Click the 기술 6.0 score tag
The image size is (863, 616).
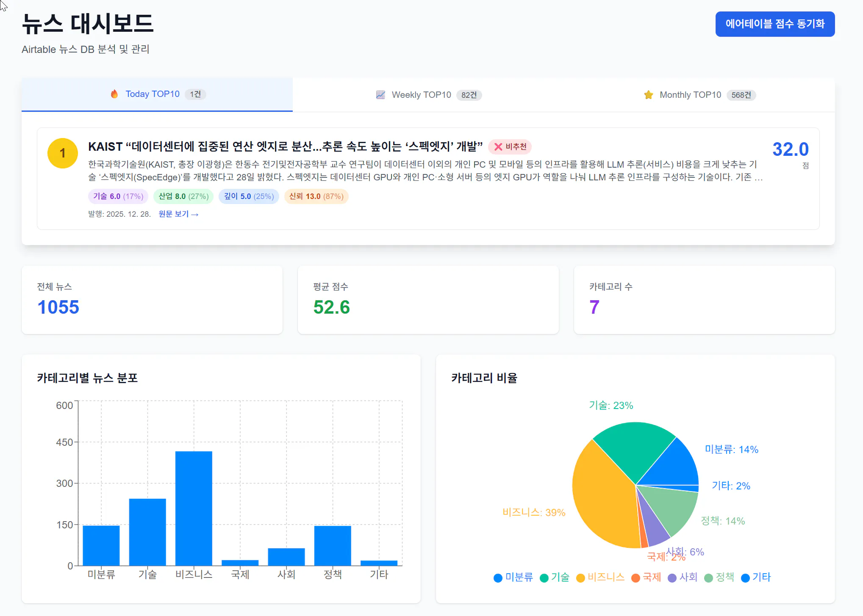click(118, 196)
